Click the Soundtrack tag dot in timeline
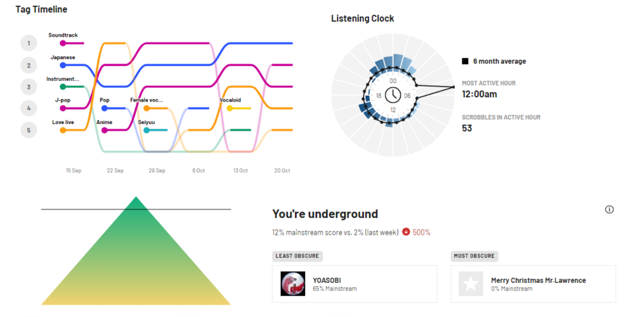Screen dimensions: 644x317 tap(62, 43)
